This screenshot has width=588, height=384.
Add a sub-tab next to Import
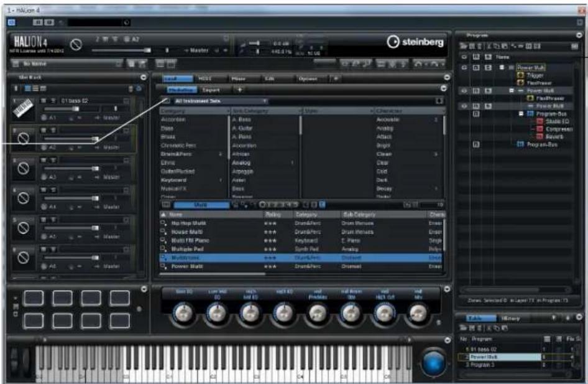click(240, 90)
